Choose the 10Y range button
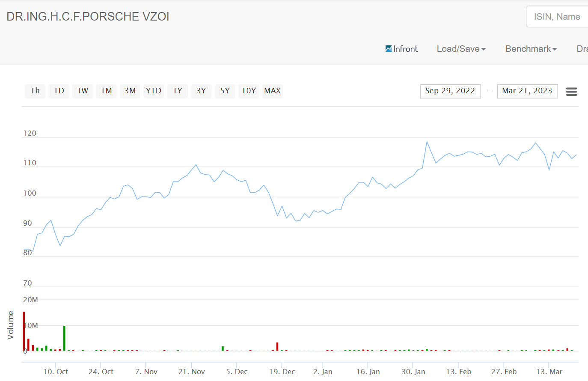Image resolution: width=588 pixels, height=381 pixels. (249, 91)
